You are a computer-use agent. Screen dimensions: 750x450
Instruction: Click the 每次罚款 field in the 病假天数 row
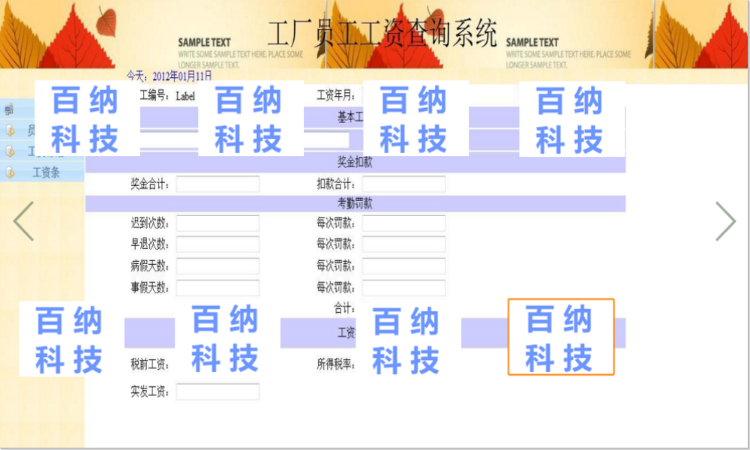coord(404,265)
